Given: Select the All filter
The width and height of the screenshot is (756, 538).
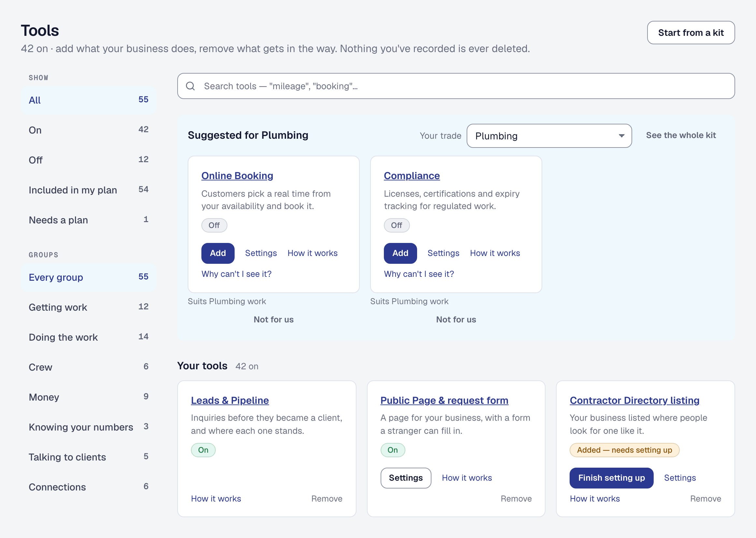Looking at the screenshot, I should point(89,100).
